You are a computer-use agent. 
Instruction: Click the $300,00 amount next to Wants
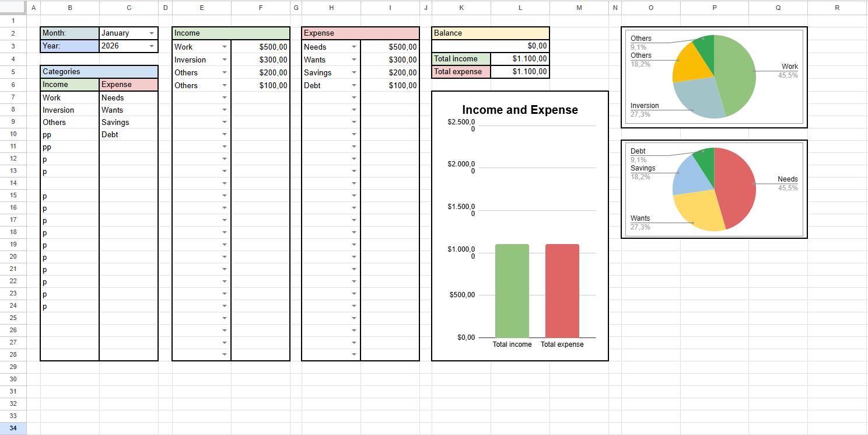click(390, 60)
